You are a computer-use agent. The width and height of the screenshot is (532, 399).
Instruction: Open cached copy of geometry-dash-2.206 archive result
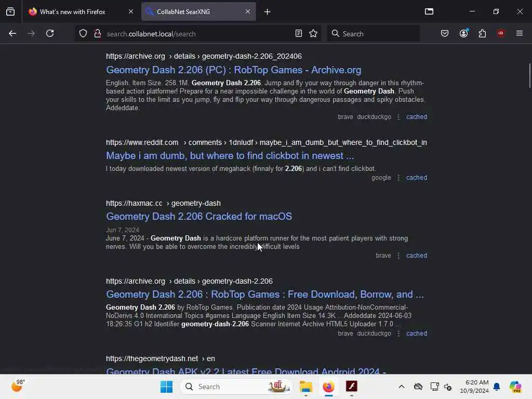click(417, 334)
